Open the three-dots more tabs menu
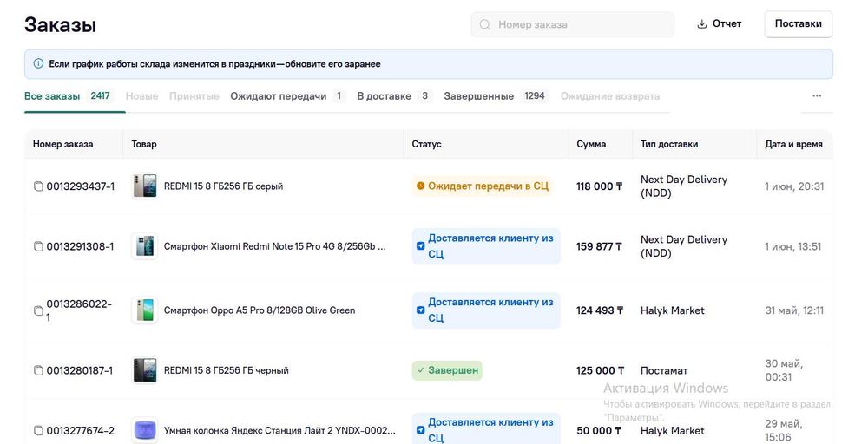 click(x=817, y=95)
